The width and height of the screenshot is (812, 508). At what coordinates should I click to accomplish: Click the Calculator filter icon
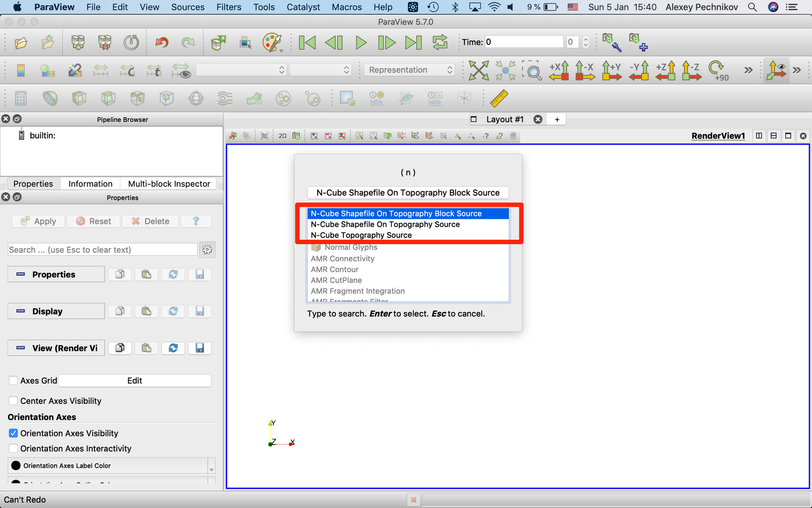21,98
